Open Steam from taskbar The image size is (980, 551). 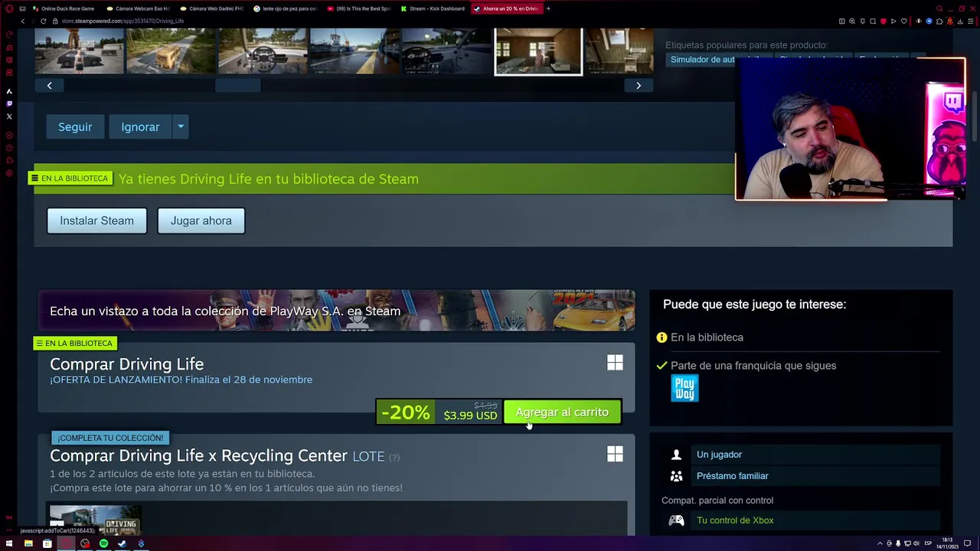122,543
